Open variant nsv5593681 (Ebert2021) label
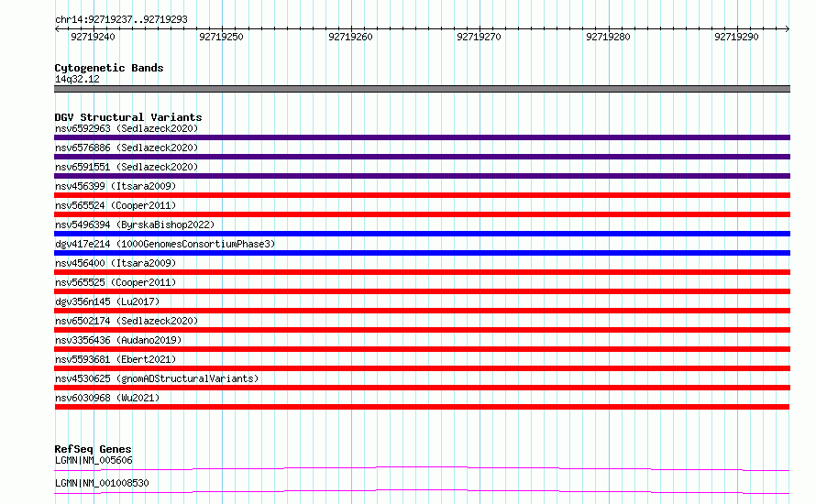The width and height of the screenshot is (816, 504). pos(116,359)
